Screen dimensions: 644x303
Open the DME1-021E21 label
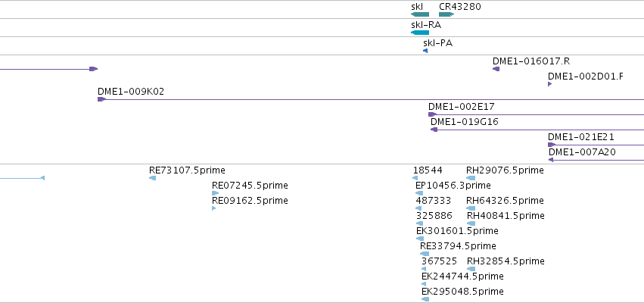pyautogui.click(x=581, y=137)
